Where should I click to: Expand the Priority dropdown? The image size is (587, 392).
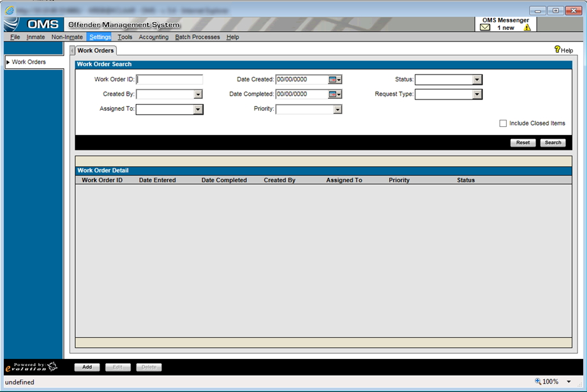[x=338, y=110]
